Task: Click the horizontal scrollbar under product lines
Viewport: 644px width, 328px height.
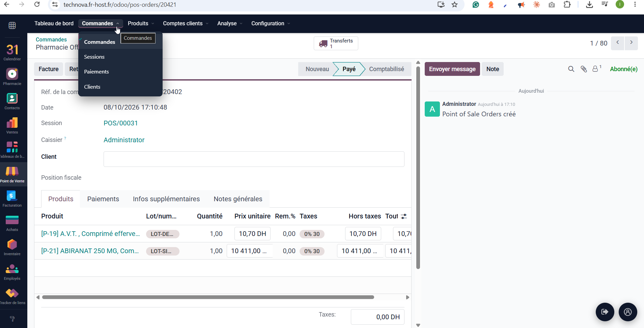Action: point(208,297)
